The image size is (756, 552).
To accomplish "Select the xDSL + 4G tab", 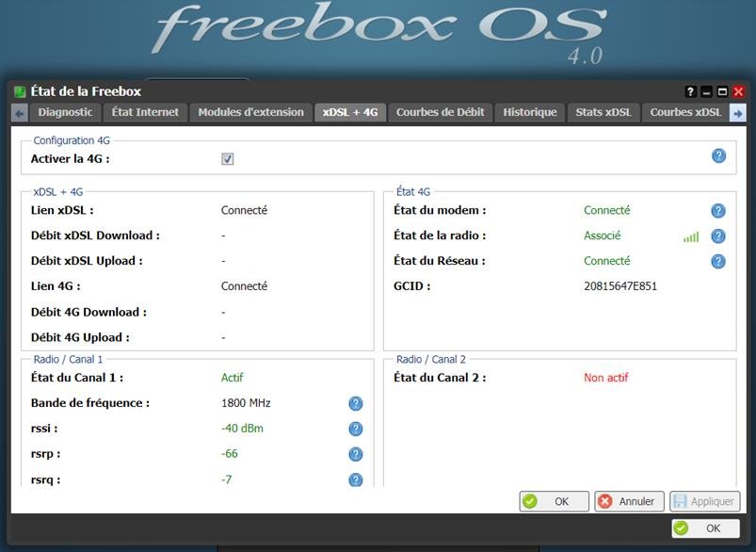I will tap(350, 112).
